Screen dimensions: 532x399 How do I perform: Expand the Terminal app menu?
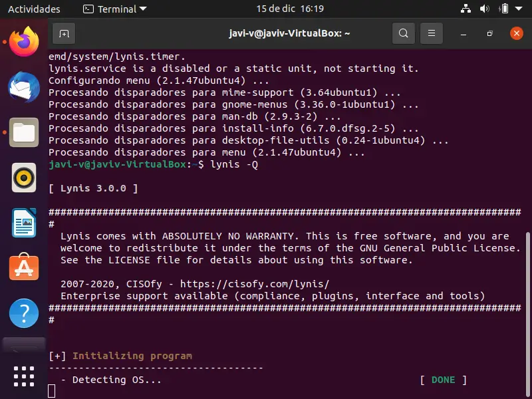(x=114, y=9)
